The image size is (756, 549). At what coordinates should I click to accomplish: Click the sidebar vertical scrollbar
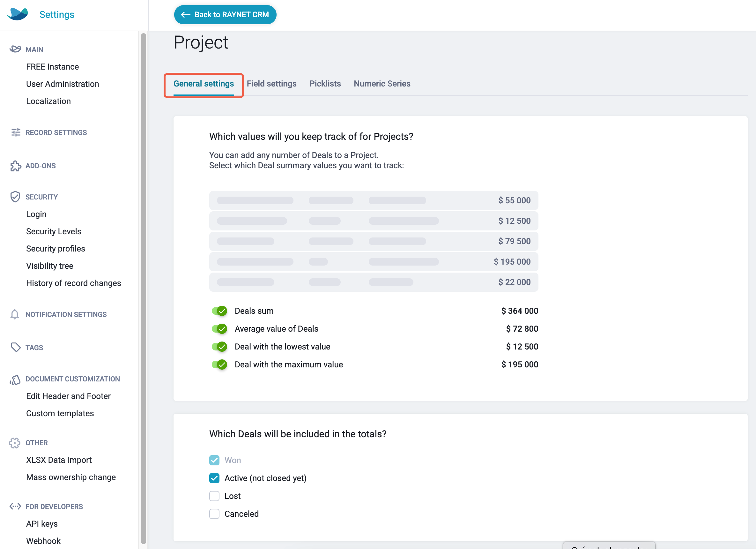tap(144, 289)
